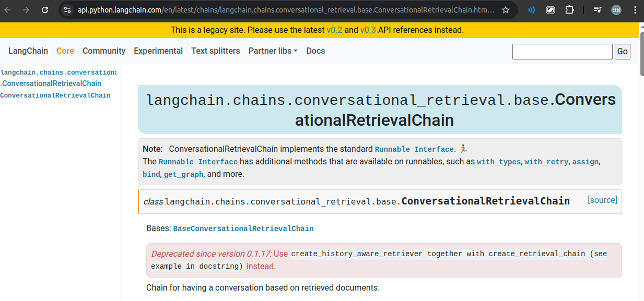Select the Text splitters nav item

pos(216,51)
